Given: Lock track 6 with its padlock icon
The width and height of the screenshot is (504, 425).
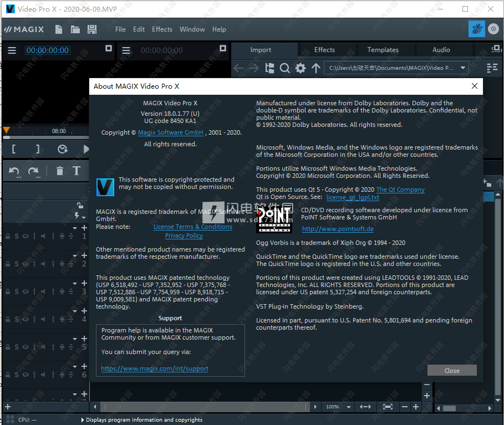Looking at the screenshot, I should pyautogui.click(x=8, y=375).
